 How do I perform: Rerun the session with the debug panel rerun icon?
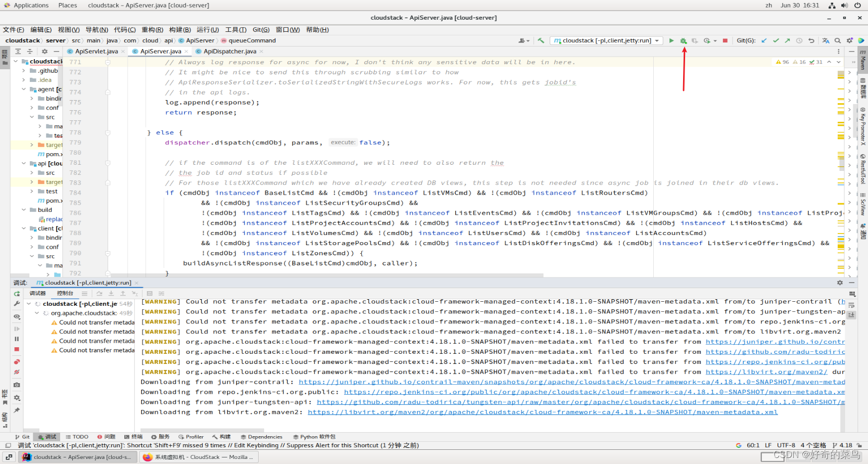tap(16, 294)
